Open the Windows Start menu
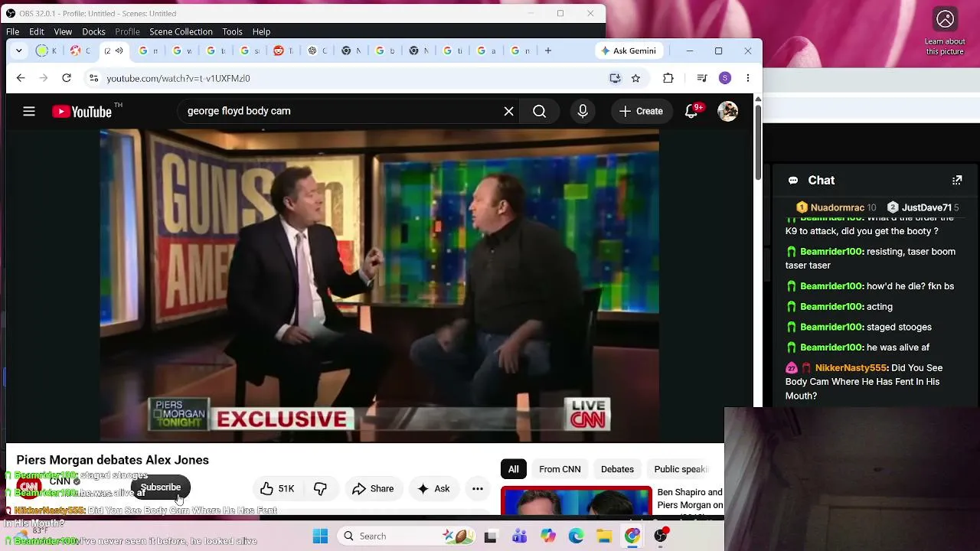Screen dimensions: 980x551 320,536
